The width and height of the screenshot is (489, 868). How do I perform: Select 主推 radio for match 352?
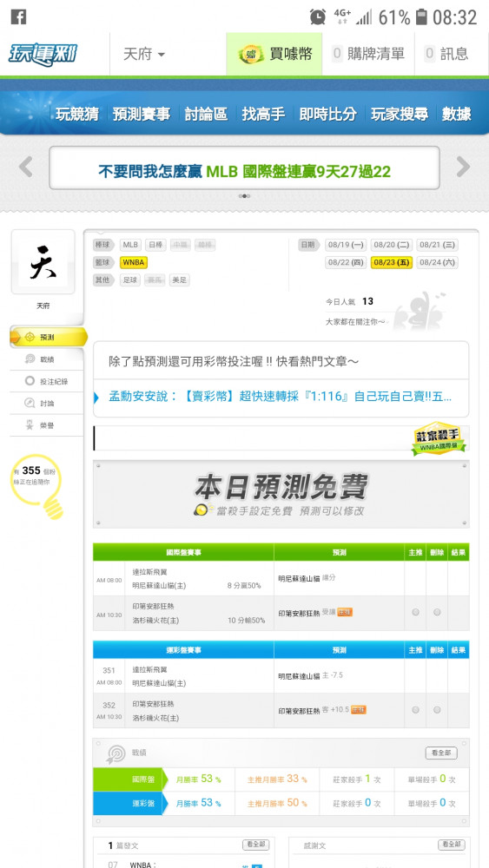click(x=415, y=710)
